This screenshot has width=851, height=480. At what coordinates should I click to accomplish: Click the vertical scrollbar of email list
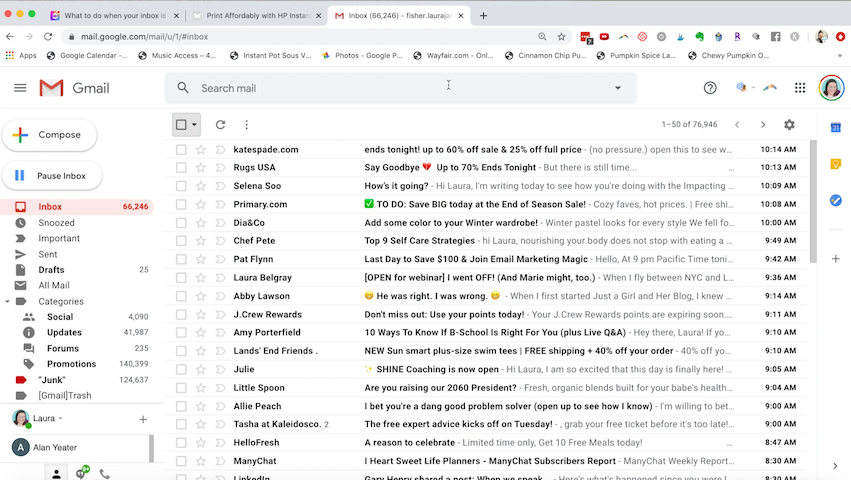pos(813,201)
